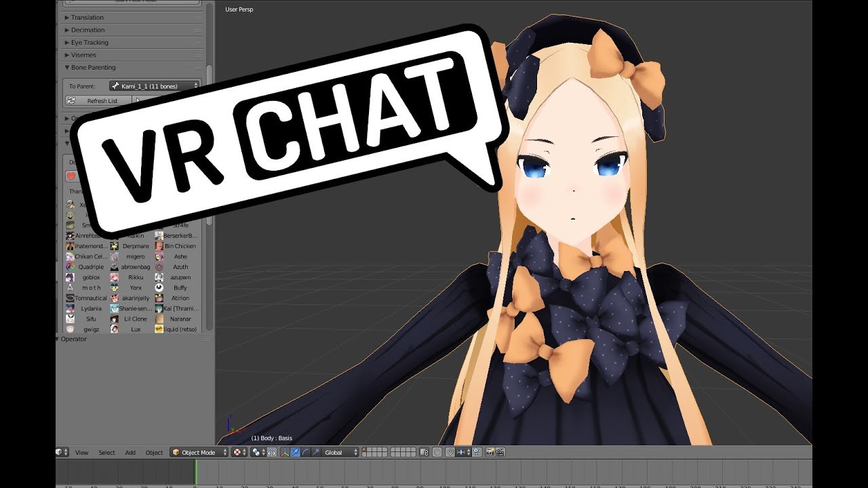
Task: Click the name 'azupwn' in credits
Action: [180, 277]
